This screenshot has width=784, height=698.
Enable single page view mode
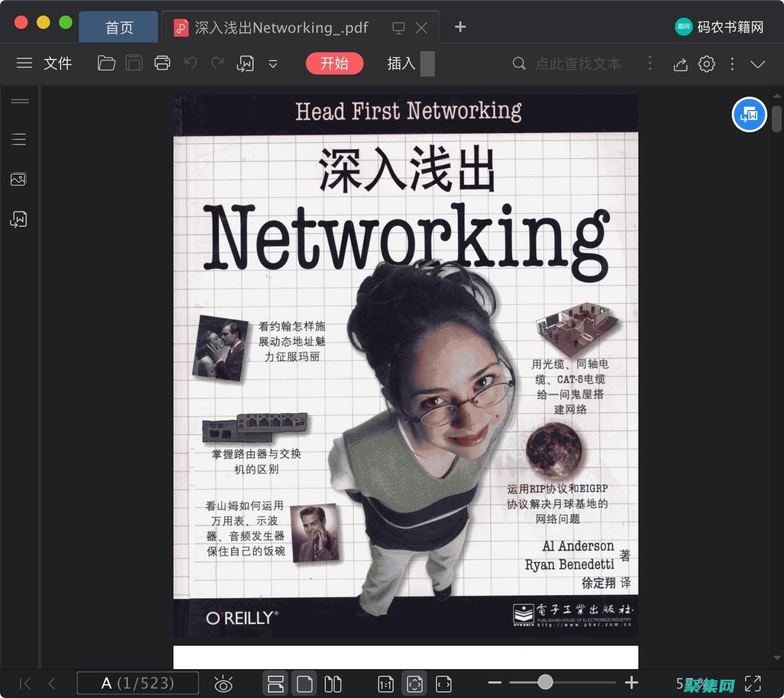[x=304, y=683]
